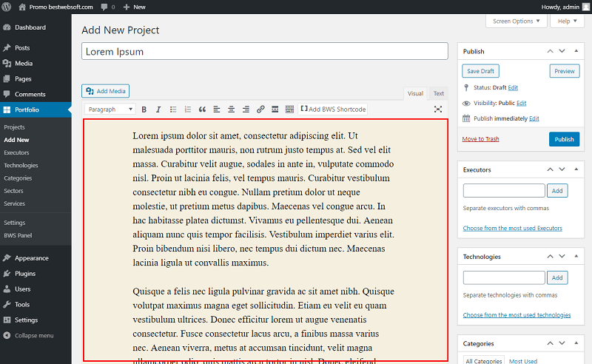
Task: Open Sectors submenu item
Action: coord(13,191)
